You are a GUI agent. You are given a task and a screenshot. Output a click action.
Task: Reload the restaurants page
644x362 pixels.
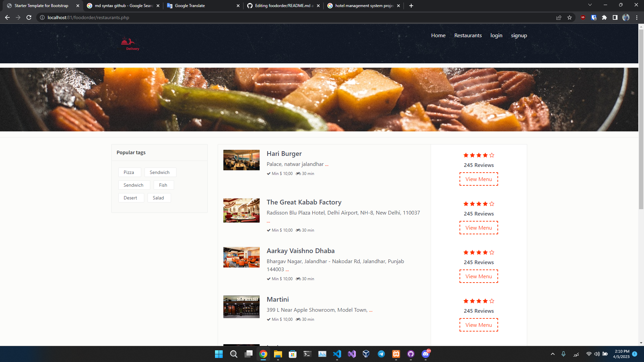click(29, 17)
